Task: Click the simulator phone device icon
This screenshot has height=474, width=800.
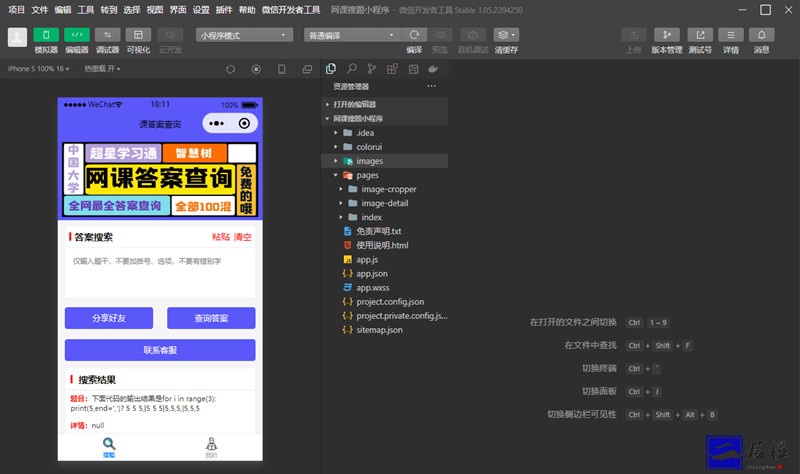Action: 282,69
